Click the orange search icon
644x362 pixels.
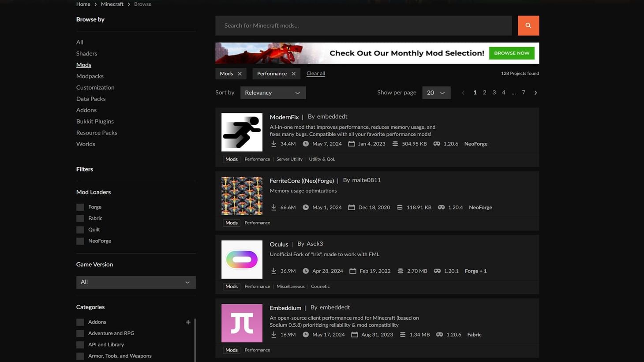[x=528, y=25]
